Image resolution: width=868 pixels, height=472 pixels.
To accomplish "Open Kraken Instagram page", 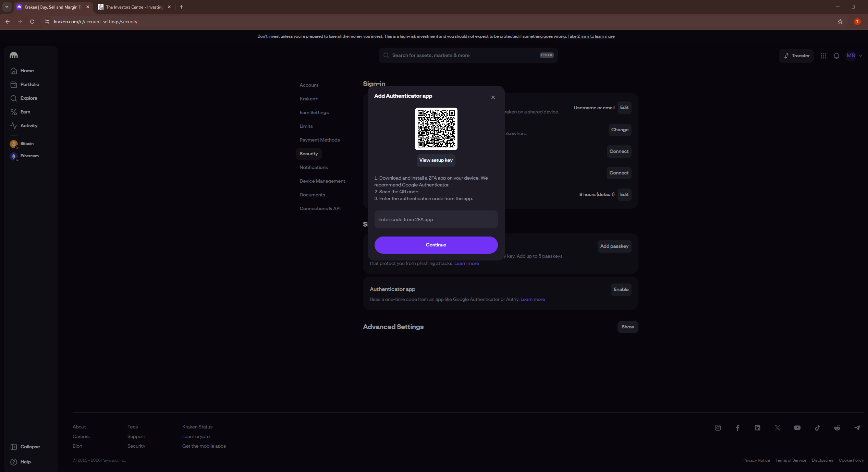I will [718, 428].
